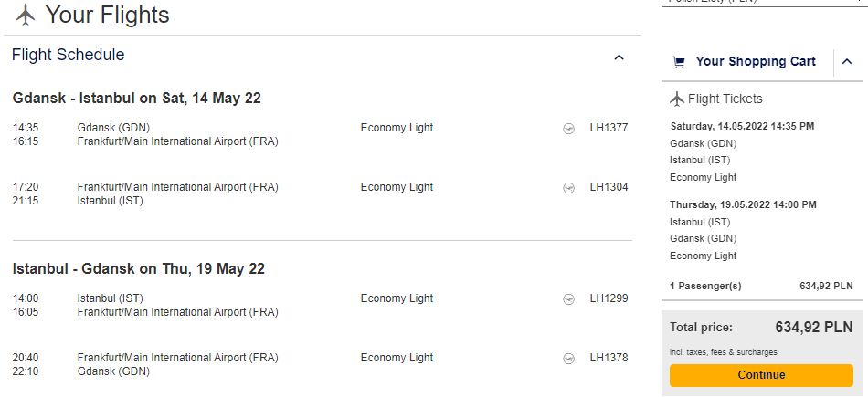
Task: Click the Lufthansa logo next to LH1304
Action: tap(568, 188)
